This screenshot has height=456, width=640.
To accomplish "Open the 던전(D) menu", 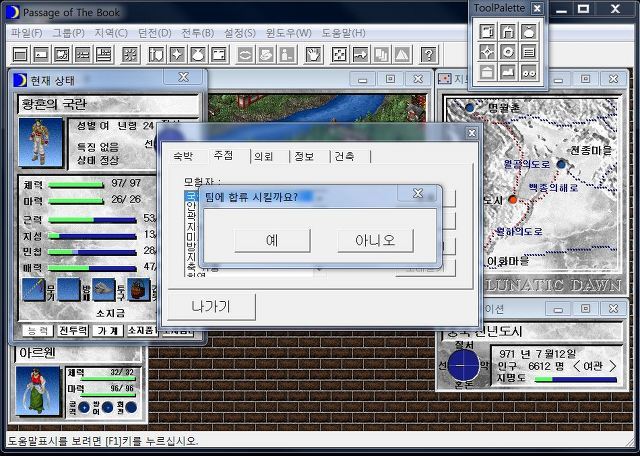I will coord(154,33).
